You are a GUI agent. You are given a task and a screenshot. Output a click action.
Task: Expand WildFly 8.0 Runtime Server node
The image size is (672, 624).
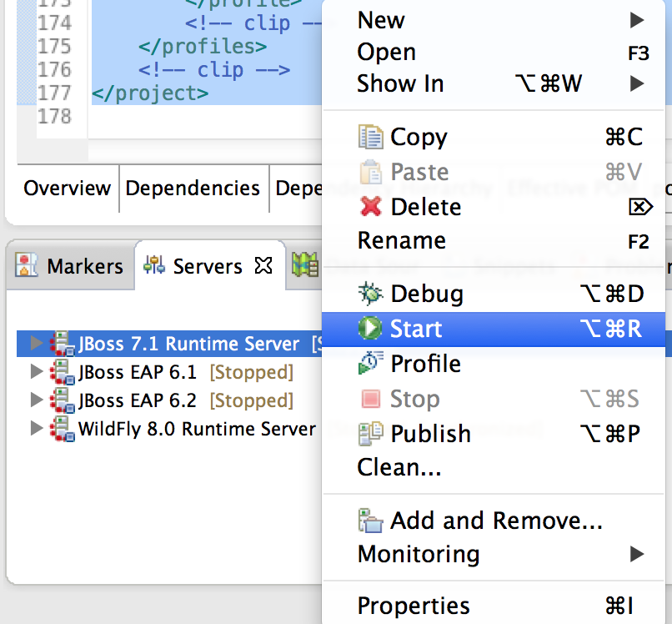coord(37,428)
